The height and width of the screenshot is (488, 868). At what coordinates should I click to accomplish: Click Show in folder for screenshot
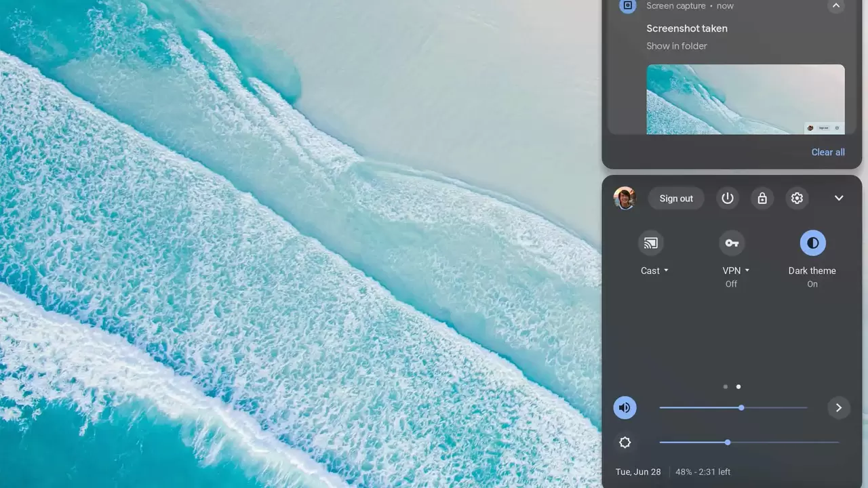[x=677, y=46]
